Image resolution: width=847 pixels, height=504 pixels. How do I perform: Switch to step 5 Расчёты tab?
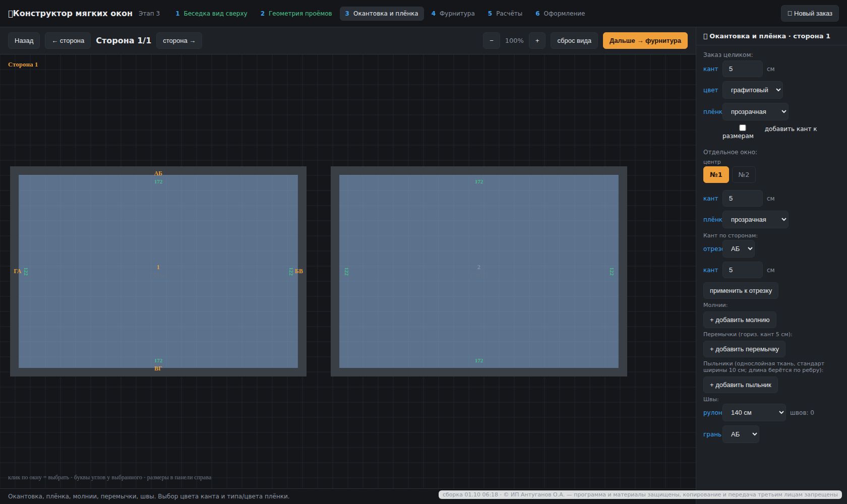pos(505,14)
